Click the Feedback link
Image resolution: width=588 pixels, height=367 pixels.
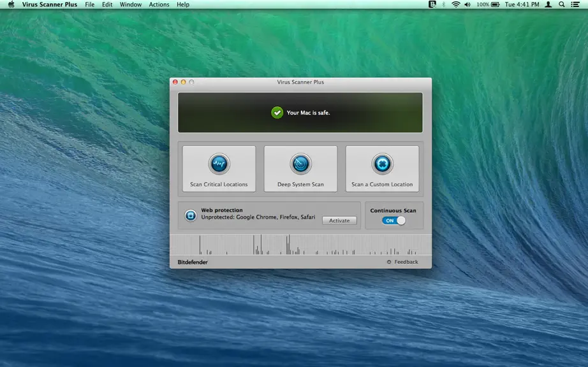[x=406, y=262]
